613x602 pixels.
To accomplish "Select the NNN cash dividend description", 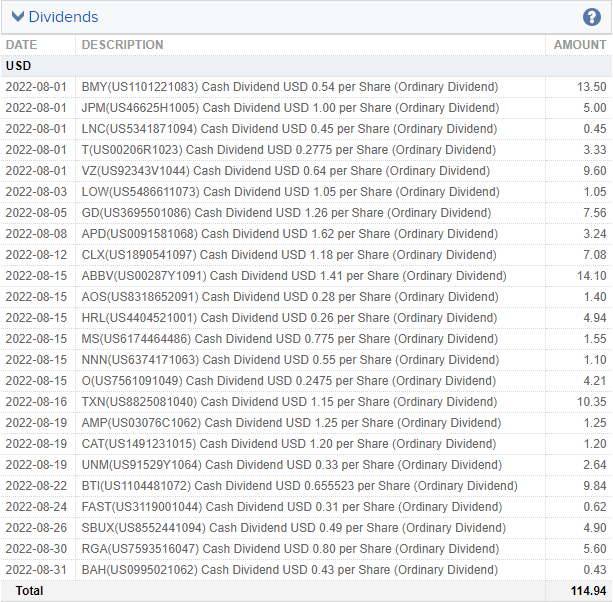I will (290, 360).
